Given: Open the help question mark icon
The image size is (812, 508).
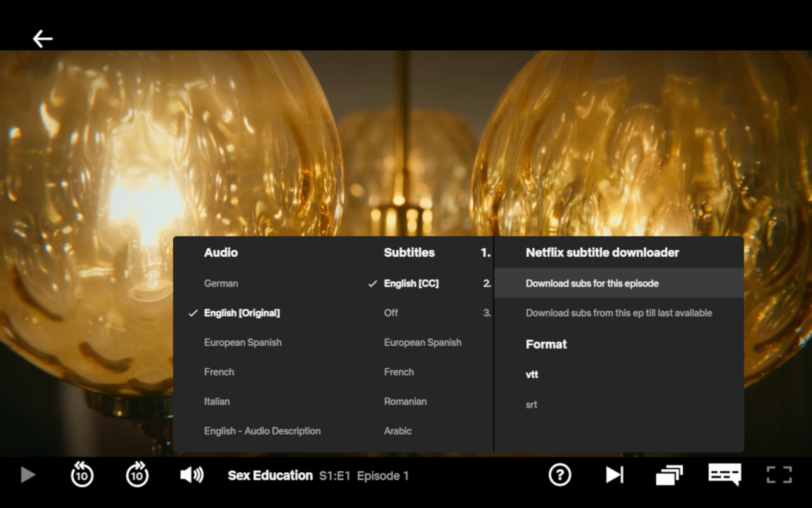Looking at the screenshot, I should [560, 474].
